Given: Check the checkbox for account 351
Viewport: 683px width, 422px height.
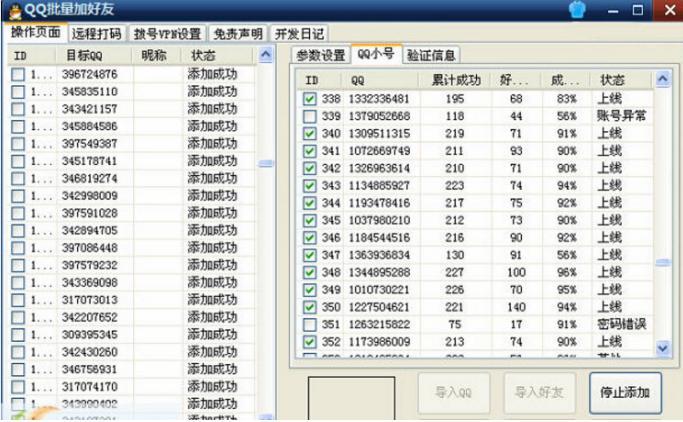Looking at the screenshot, I should 310,324.
